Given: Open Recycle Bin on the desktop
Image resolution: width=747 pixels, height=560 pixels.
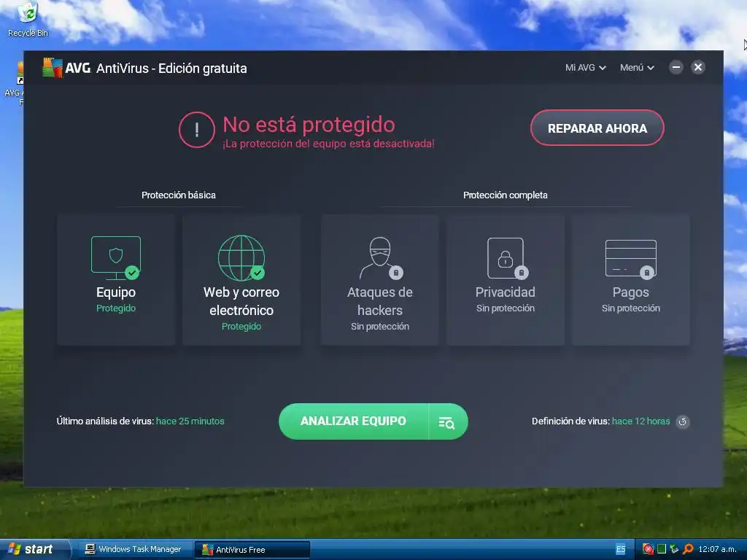Looking at the screenshot, I should point(28,20).
